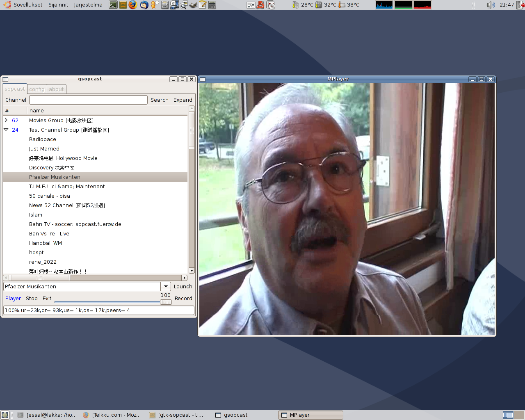Click the 32°C CPU temperature icon
Screen dimensions: 525x420
pos(319,5)
